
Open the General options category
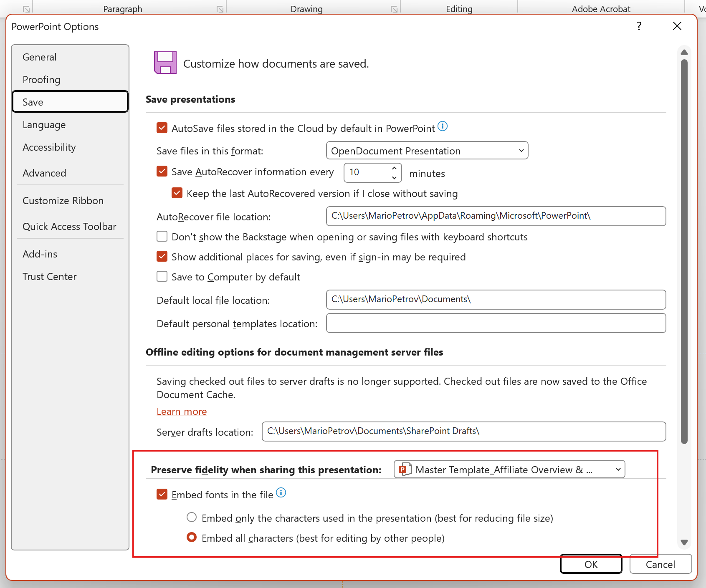70,57
